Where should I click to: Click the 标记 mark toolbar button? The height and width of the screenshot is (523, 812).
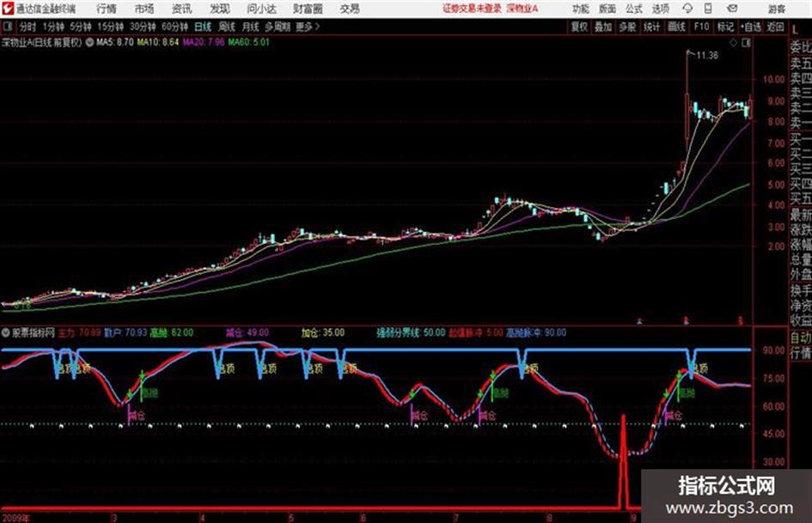point(725,27)
